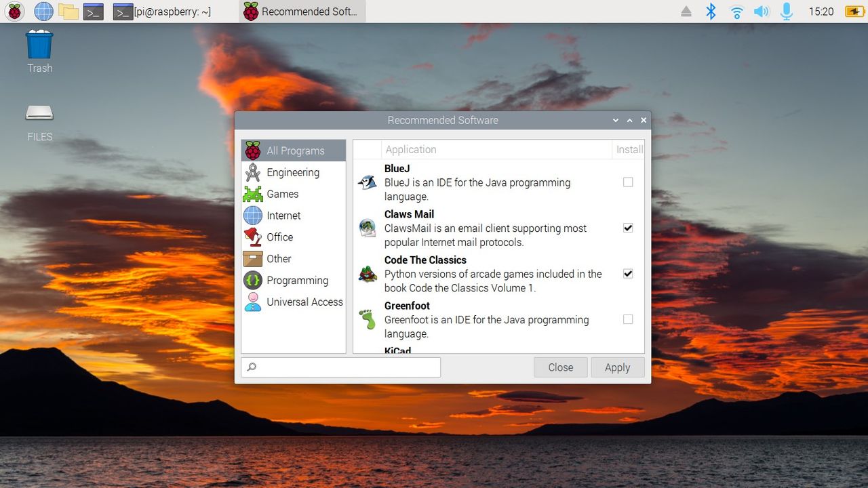Click the desk lamp icon beside Office
868x488 pixels.
(x=253, y=237)
